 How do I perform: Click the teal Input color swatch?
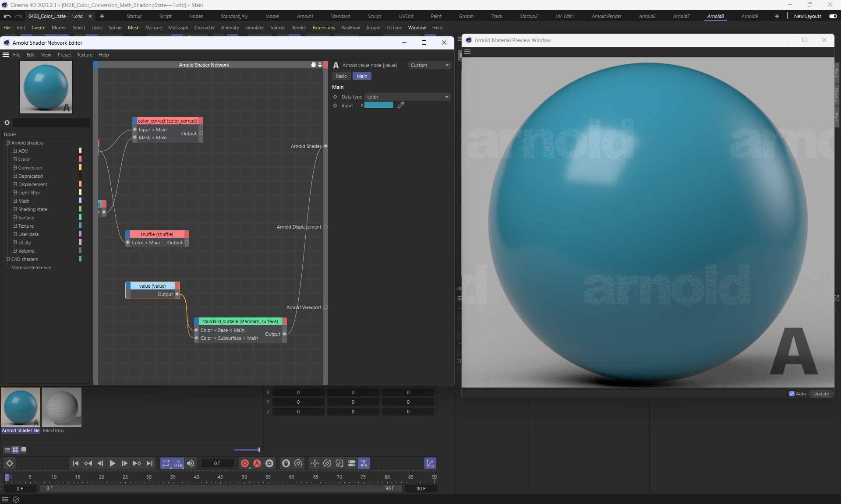378,105
